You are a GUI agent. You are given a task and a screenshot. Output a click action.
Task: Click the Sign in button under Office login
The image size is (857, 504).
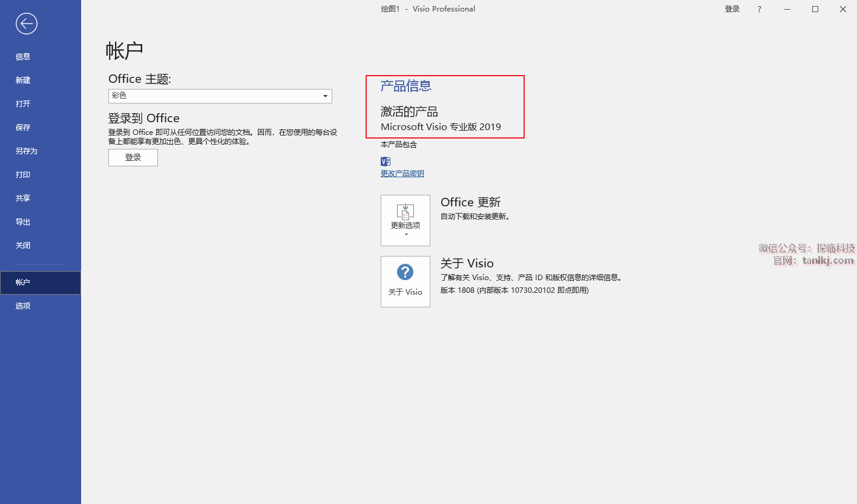coord(133,158)
